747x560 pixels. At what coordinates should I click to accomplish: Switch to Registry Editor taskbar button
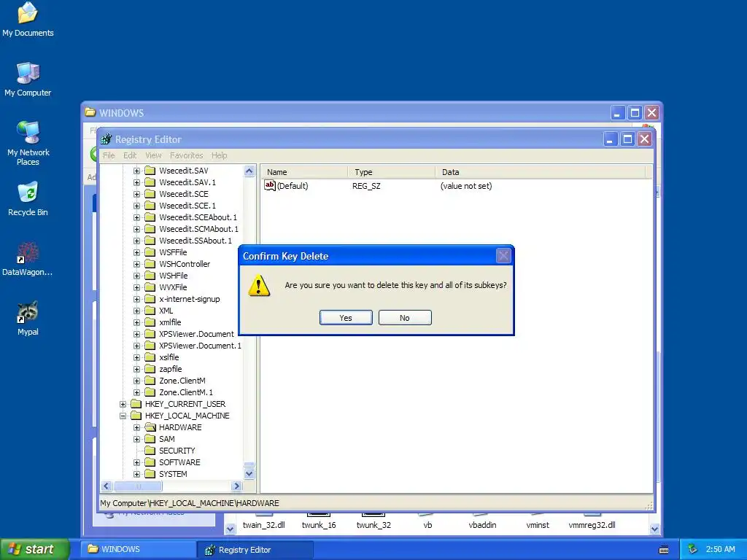point(255,550)
